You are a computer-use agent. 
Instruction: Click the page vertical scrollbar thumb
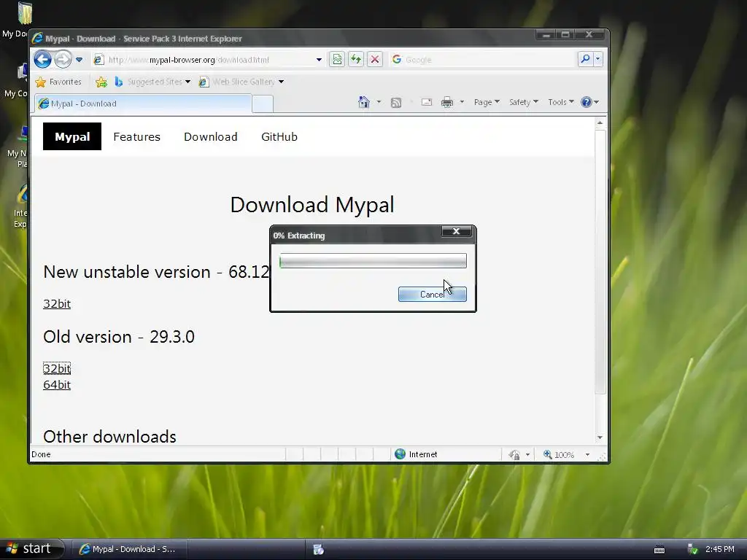coord(600,262)
